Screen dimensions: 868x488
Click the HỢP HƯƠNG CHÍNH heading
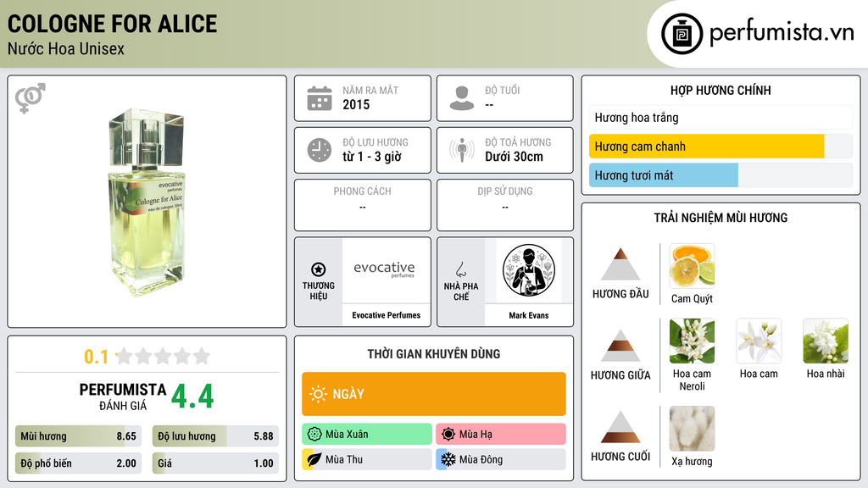(721, 90)
